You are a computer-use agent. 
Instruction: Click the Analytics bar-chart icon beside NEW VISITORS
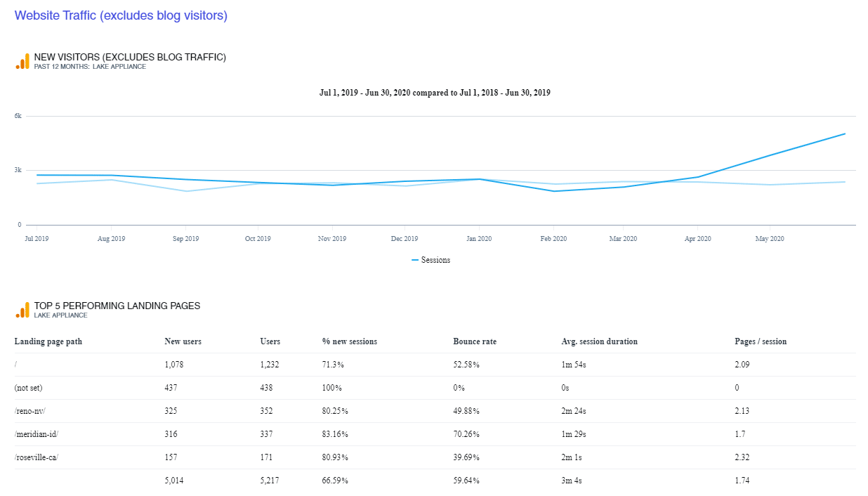[x=22, y=60]
